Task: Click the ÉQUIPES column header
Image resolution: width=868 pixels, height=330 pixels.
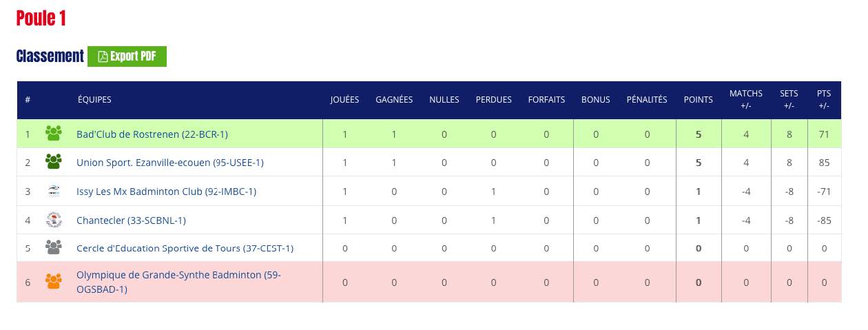Action: point(94,99)
